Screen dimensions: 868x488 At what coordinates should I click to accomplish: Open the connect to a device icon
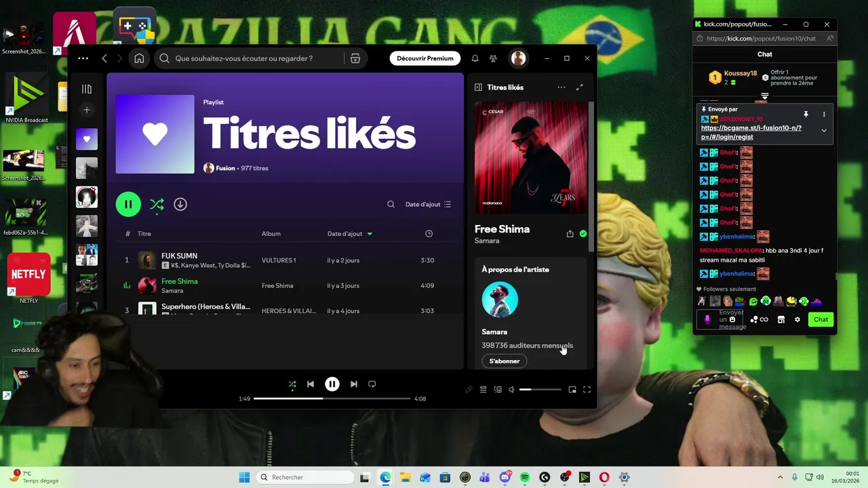pyautogui.click(x=498, y=390)
